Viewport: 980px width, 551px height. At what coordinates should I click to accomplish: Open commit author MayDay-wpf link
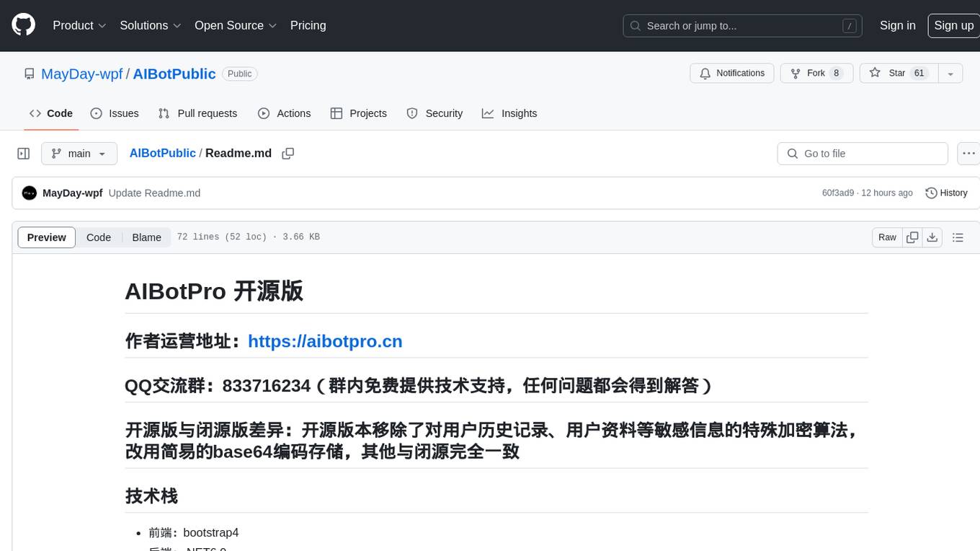tap(73, 193)
